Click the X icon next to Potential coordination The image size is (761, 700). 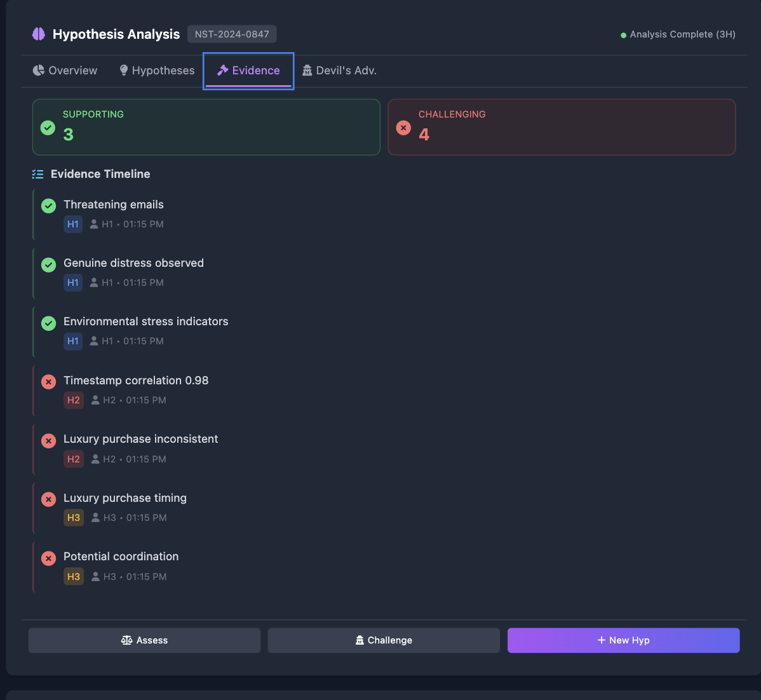point(48,558)
